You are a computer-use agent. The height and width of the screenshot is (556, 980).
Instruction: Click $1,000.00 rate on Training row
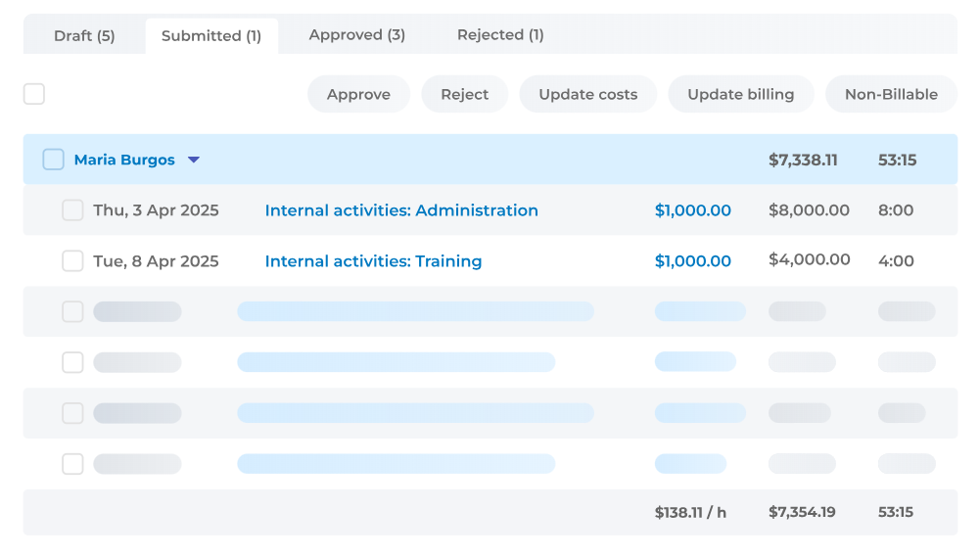(x=692, y=261)
